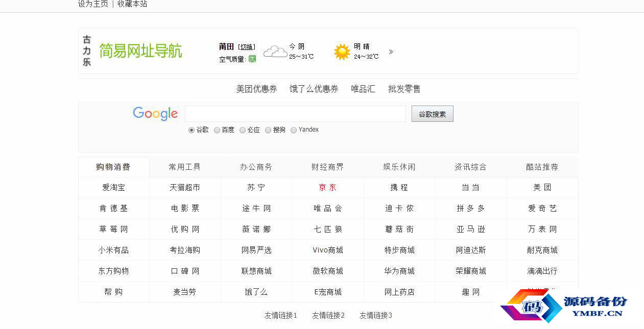Open the 财经商界 tab
Screen dimensions: 644x329
328,167
